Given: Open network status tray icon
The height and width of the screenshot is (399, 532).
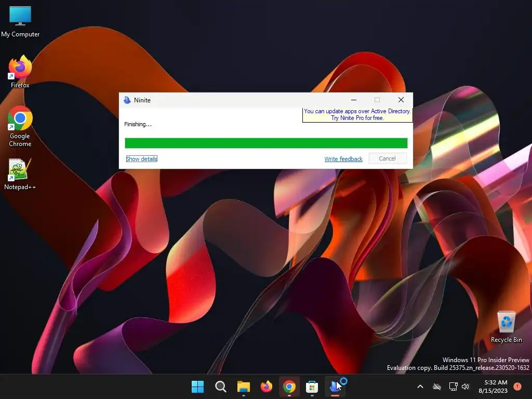Looking at the screenshot, I should (x=453, y=387).
